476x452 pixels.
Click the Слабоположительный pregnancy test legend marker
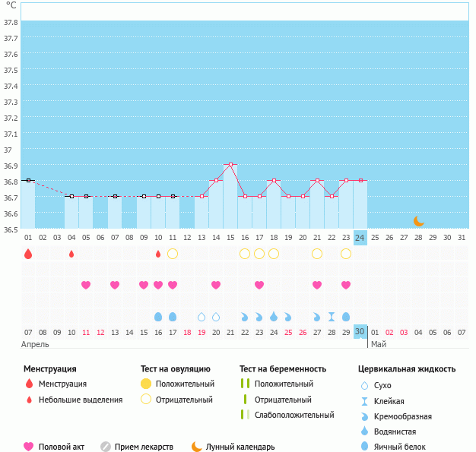pos(245,415)
